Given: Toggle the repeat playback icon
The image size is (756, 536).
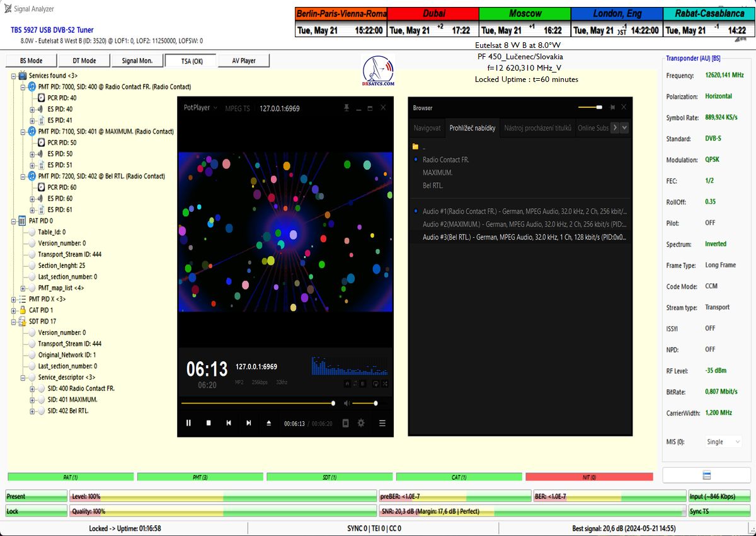Looking at the screenshot, I should pyautogui.click(x=375, y=383).
